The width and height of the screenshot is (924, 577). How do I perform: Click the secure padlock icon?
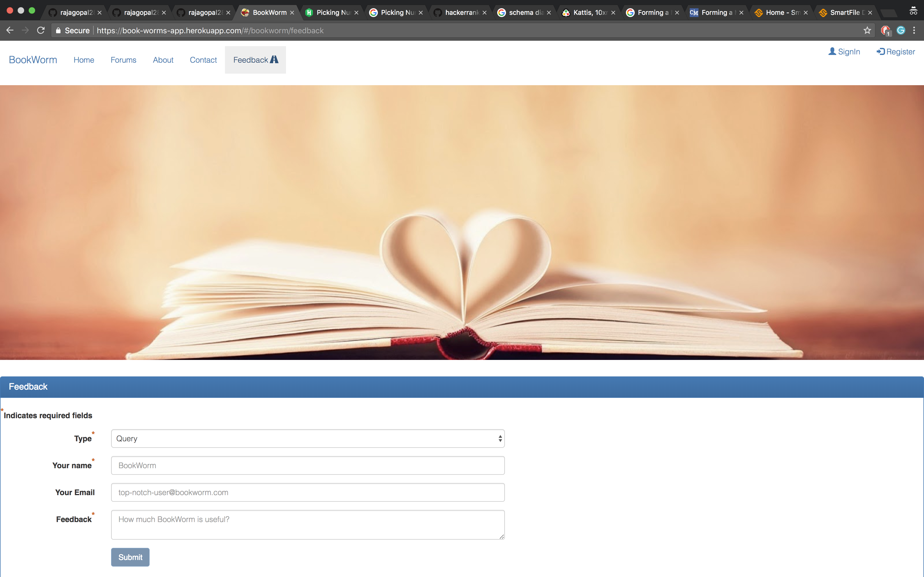tap(58, 30)
